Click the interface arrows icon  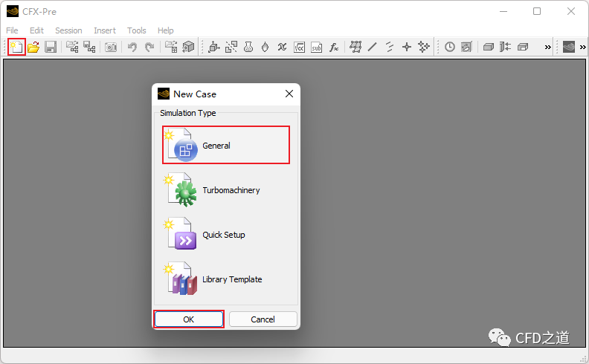[x=505, y=47]
